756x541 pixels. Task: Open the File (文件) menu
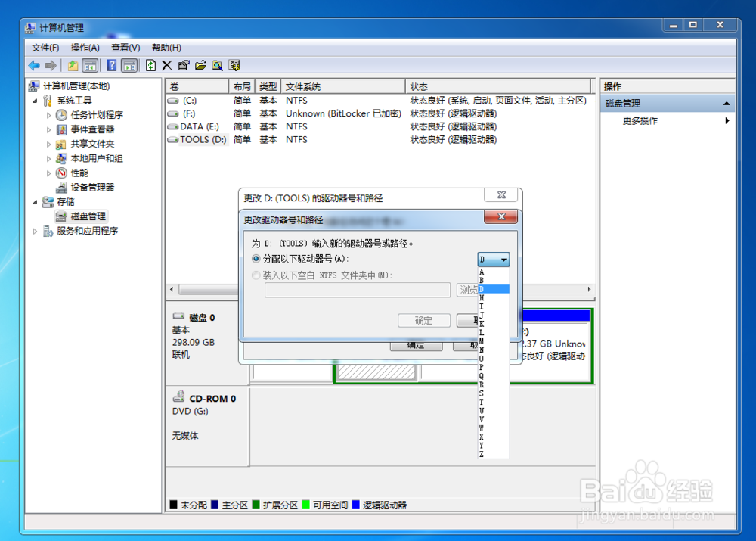coord(45,48)
